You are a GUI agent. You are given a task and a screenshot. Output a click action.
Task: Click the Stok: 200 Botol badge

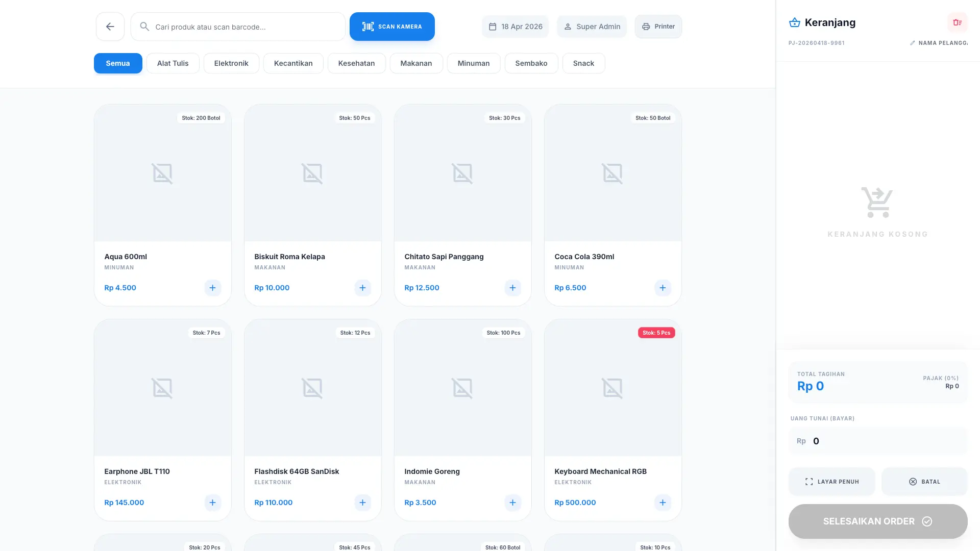(x=201, y=118)
